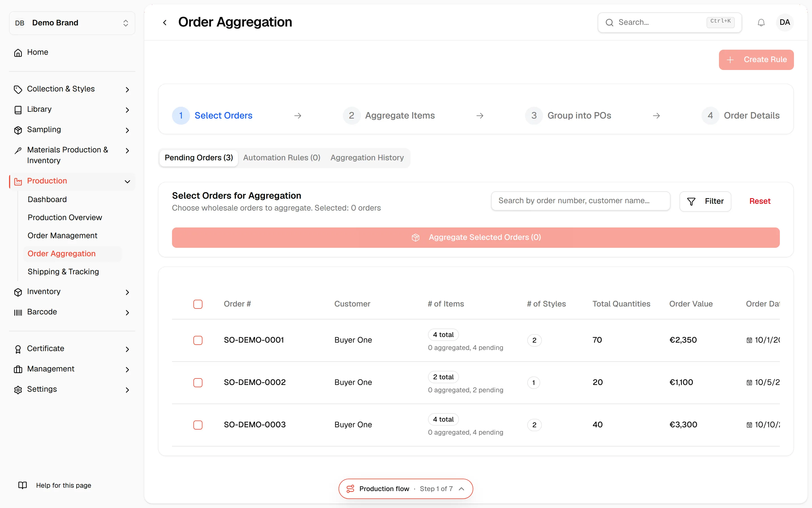Focus the order number search input

click(581, 201)
